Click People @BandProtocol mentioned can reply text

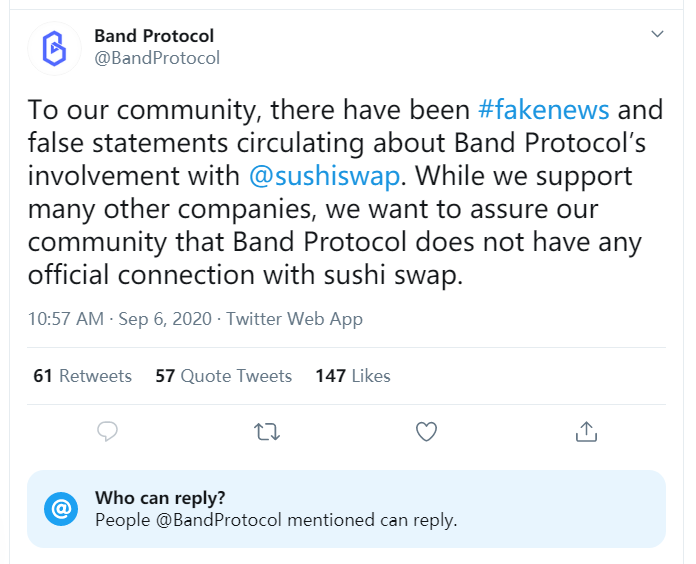276,520
